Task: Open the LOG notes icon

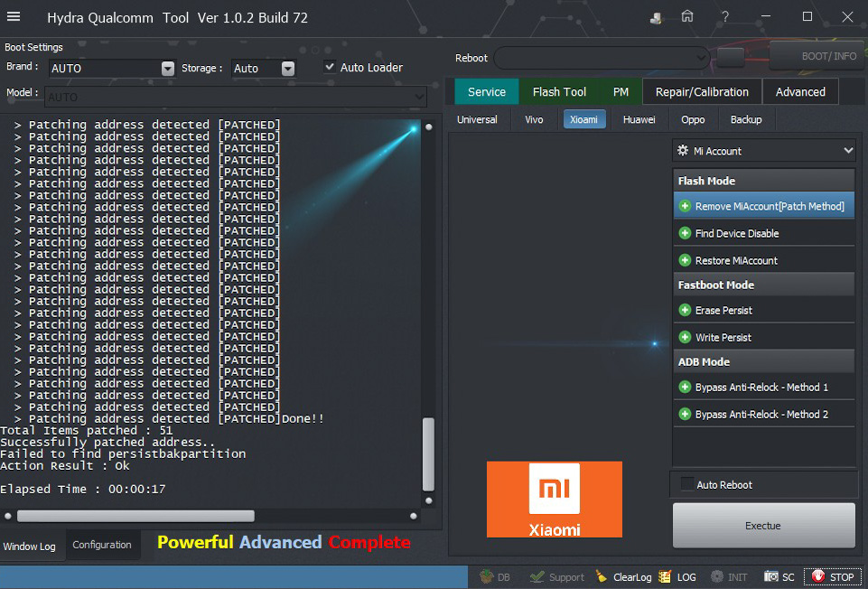Action: click(677, 577)
